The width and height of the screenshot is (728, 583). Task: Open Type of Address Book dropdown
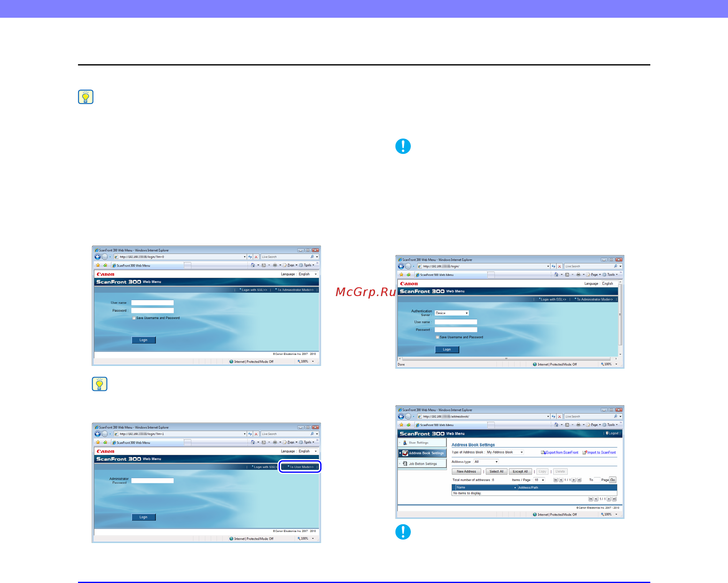point(505,452)
